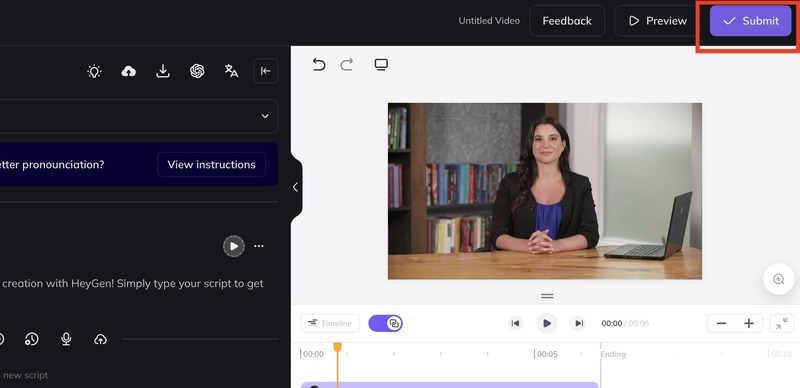Redo the last action
Screen dimensions: 800x388
(347, 65)
